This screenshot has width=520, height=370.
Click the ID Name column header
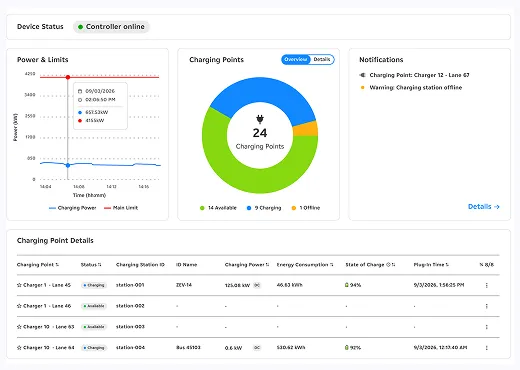[186, 265]
